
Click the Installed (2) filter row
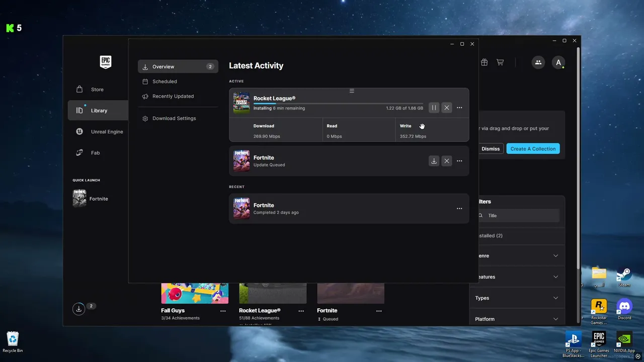(x=517, y=236)
